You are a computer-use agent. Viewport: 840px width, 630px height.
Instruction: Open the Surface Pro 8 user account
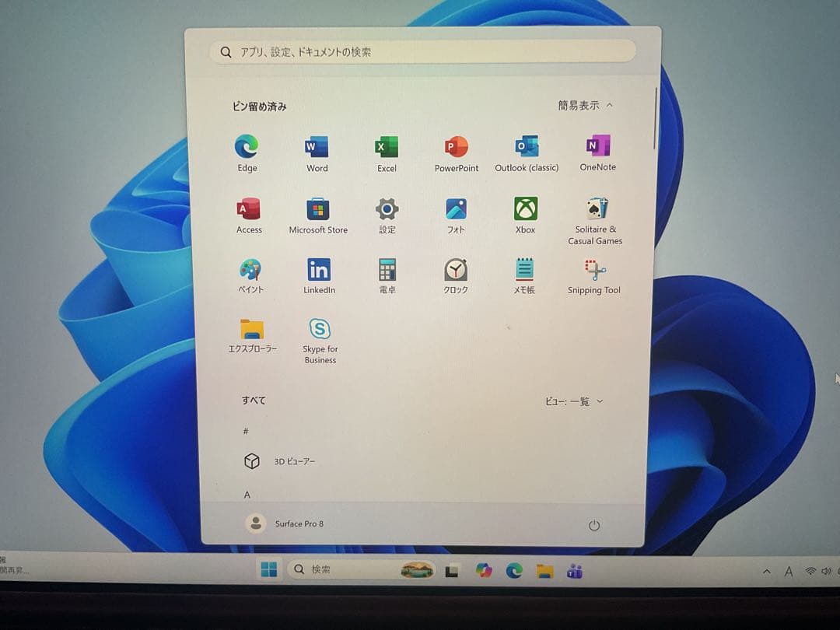click(285, 523)
